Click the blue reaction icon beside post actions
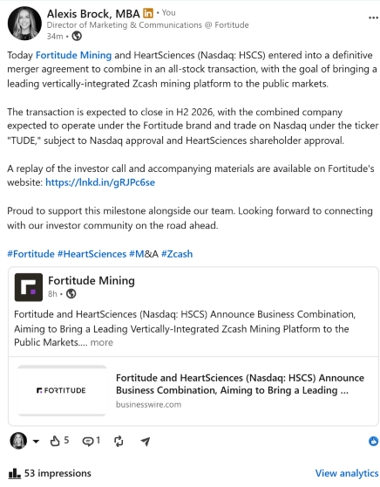This screenshot has width=380, height=487. pyautogui.click(x=373, y=441)
